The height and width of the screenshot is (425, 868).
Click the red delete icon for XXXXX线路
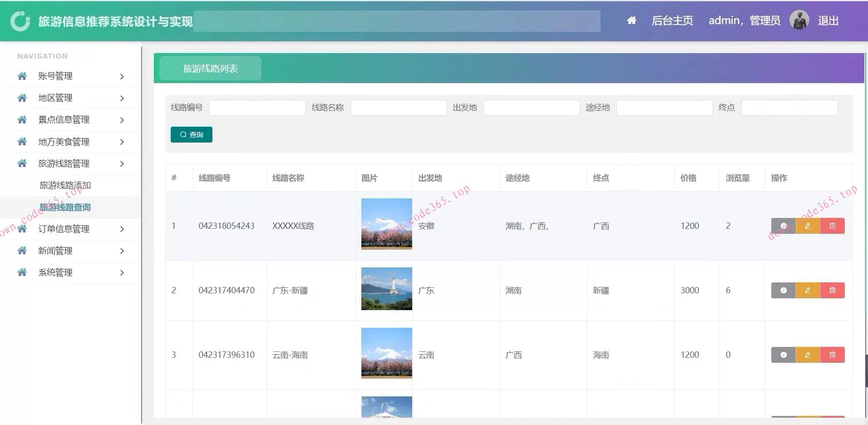point(832,226)
